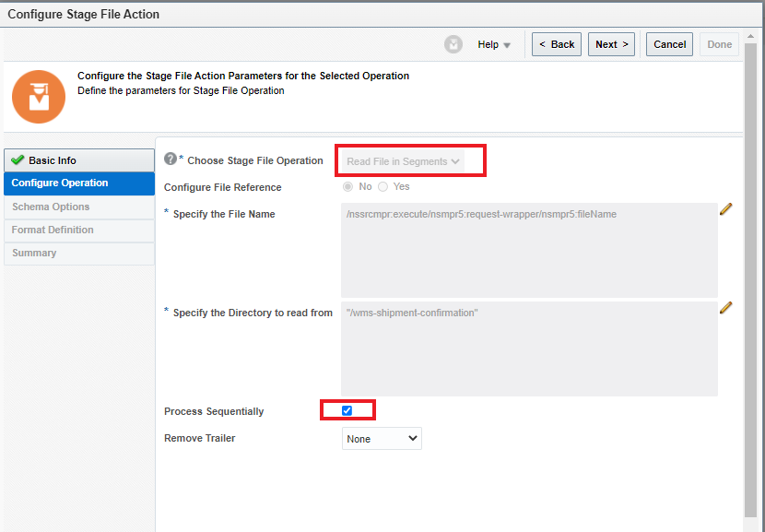Open the Help menu dropdown

tap(494, 44)
